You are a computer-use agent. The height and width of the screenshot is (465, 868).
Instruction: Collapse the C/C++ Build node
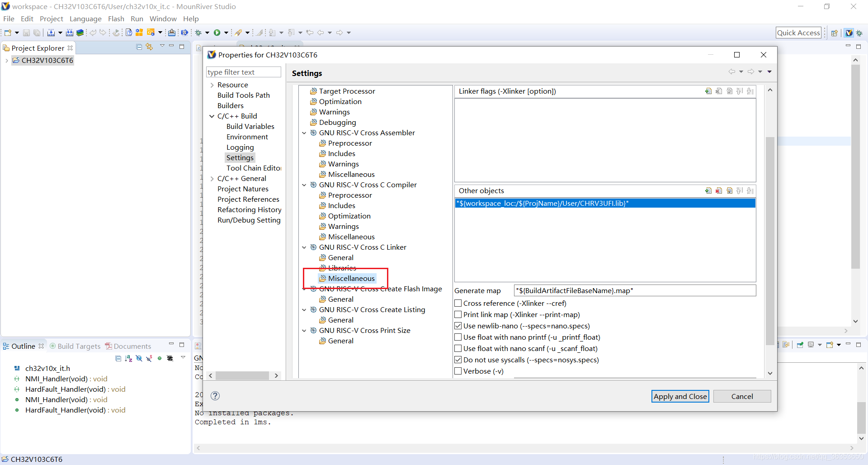(x=212, y=116)
